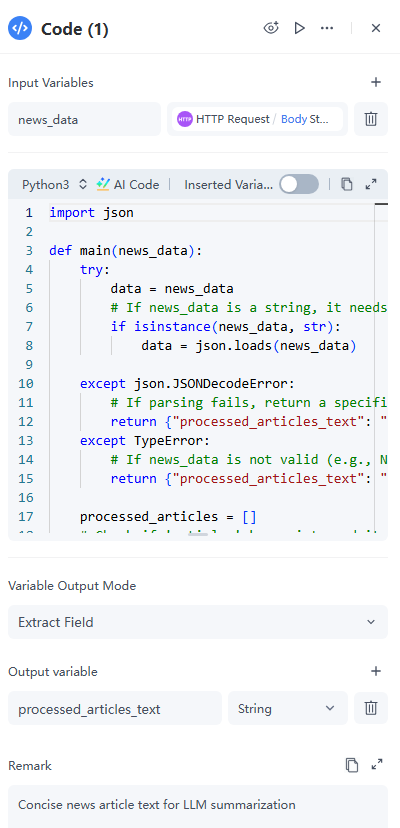
Task: Open the Python3 language selector
Action: coord(54,184)
